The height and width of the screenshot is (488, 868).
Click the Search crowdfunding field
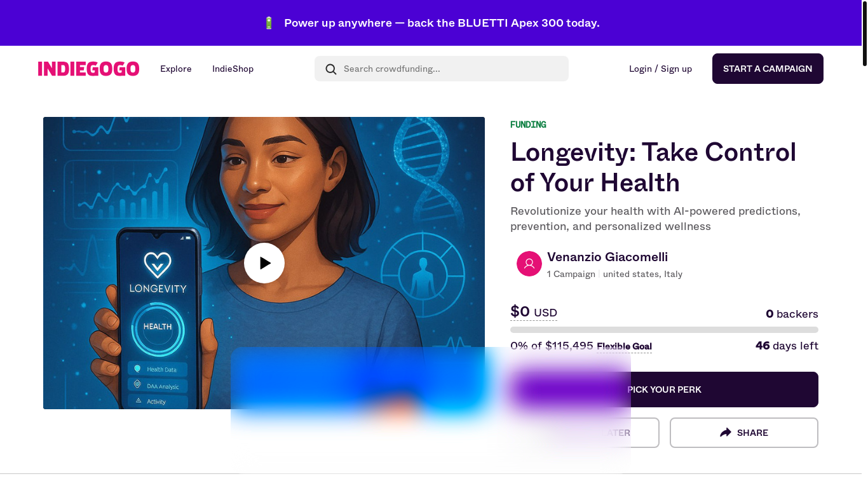pos(451,69)
